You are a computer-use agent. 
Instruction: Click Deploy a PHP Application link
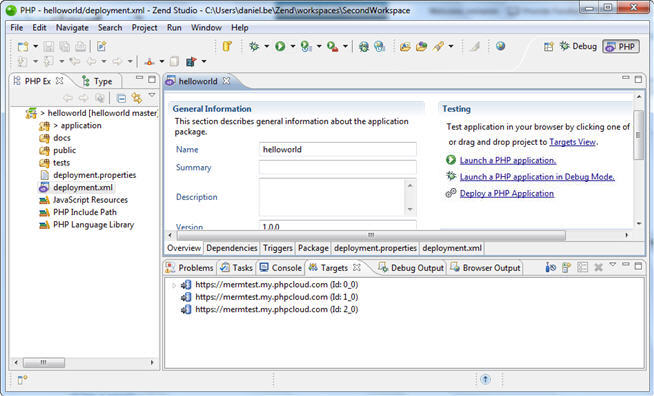[507, 194]
